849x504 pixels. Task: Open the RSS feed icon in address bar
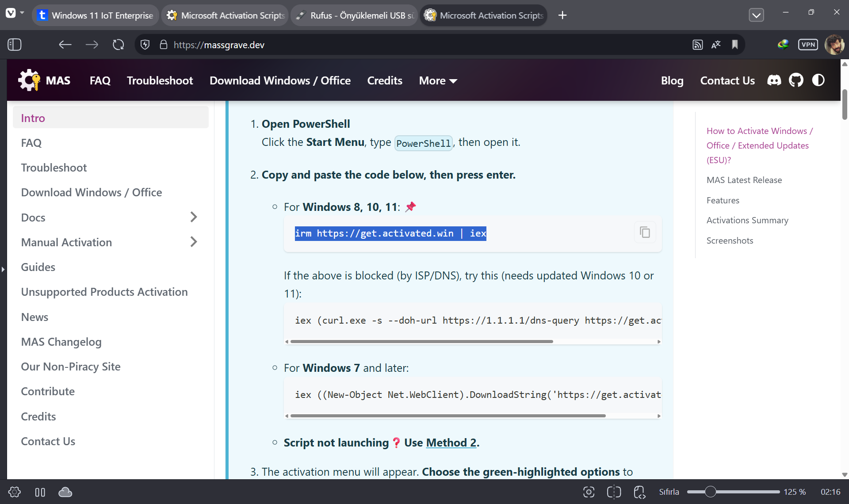tap(697, 45)
